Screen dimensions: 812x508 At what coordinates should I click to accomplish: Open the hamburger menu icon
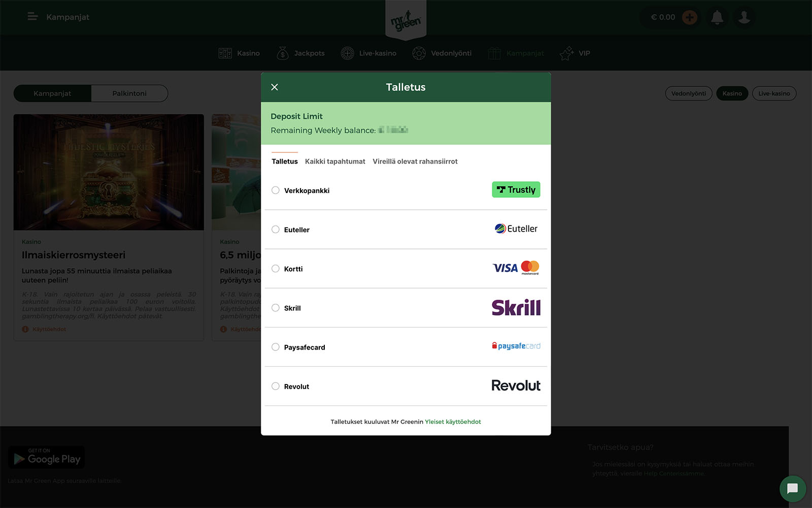32,17
